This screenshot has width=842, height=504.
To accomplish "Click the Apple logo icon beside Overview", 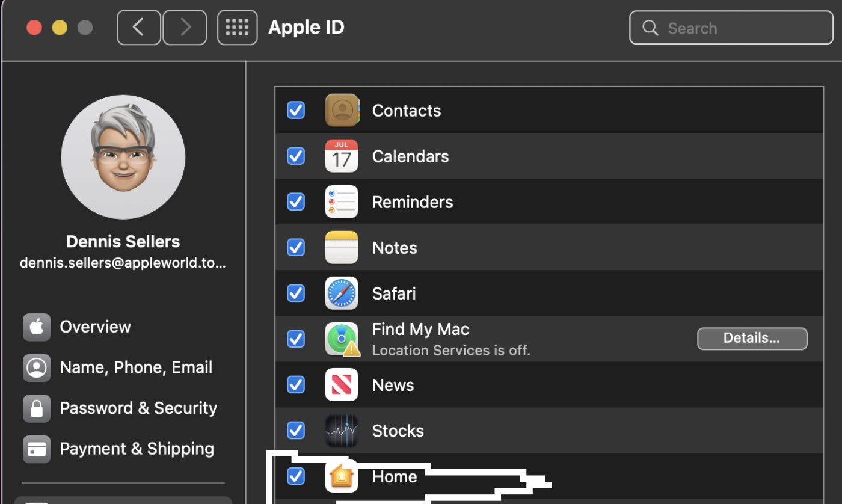I will point(37,327).
